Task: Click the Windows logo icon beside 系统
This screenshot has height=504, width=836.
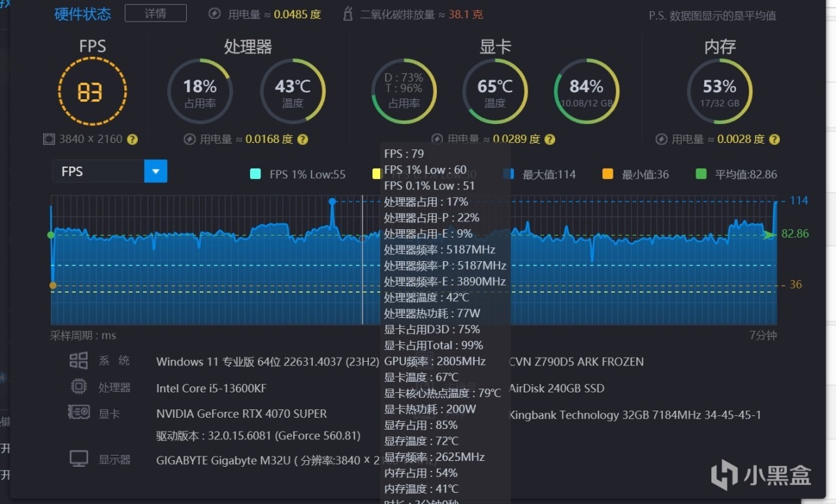Action: coord(78,361)
